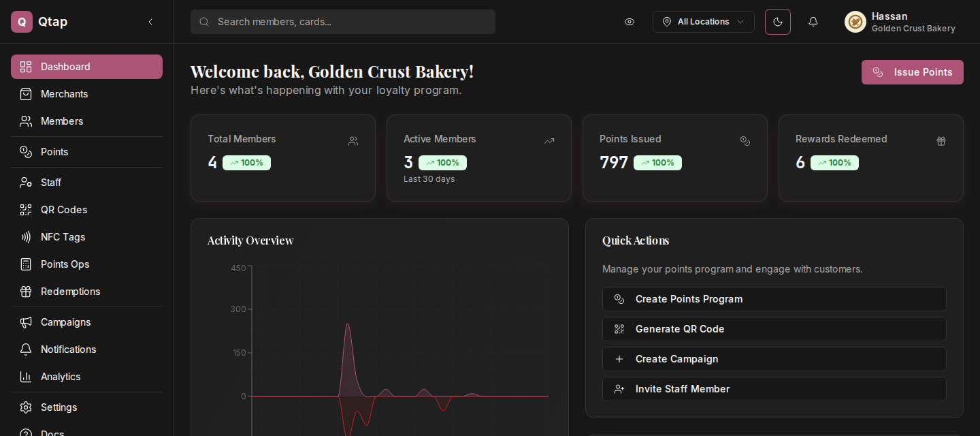Click the Total Members people icon
This screenshot has height=436, width=980.
[x=353, y=141]
